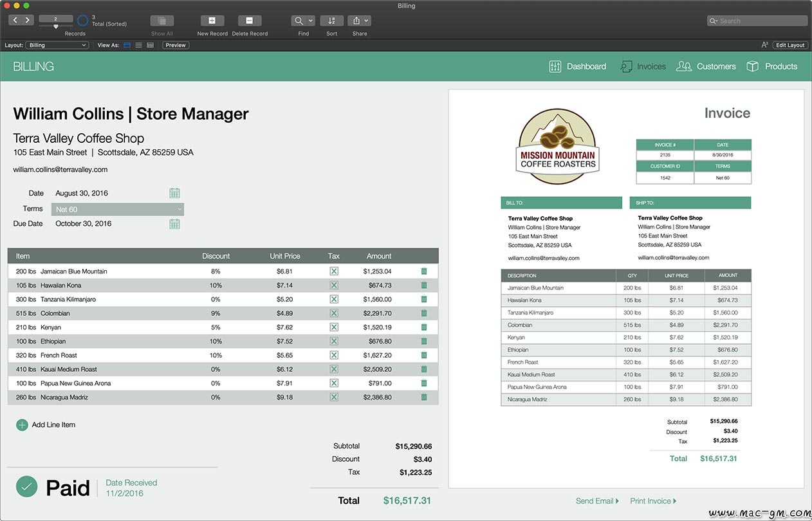Click the 8% discount cell
Screen dimensions: 812x521
click(216, 271)
